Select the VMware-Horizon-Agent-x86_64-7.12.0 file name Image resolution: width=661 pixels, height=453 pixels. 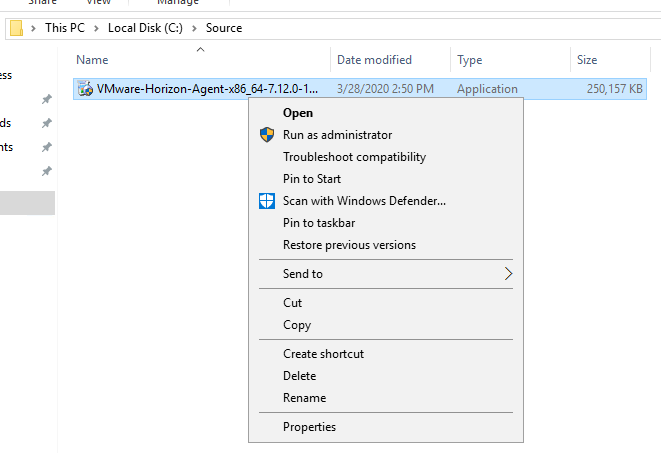tap(207, 89)
